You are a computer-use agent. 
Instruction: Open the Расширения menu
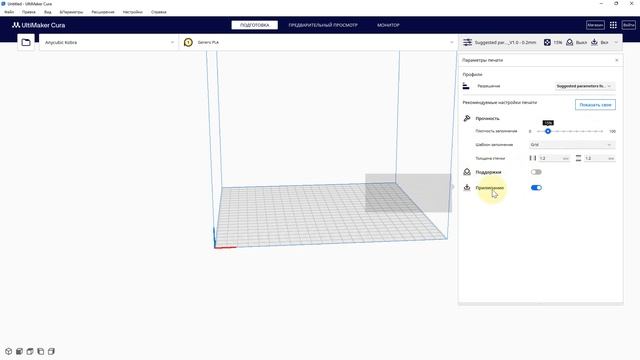coord(103,12)
